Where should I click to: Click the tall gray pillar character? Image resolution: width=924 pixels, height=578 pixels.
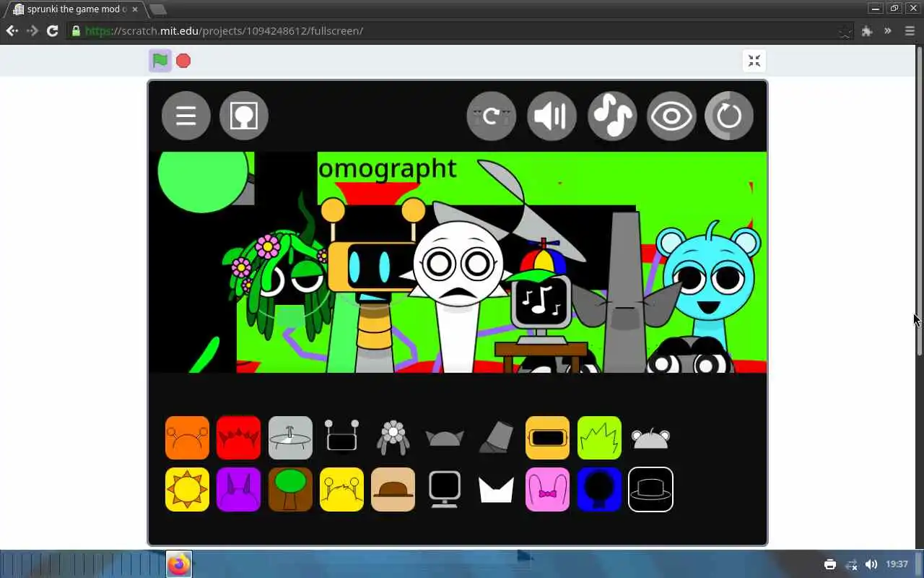(x=625, y=289)
